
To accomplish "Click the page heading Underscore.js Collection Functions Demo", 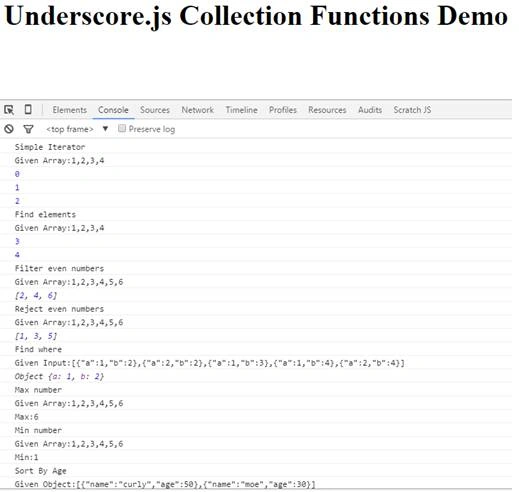I will pyautogui.click(x=256, y=16).
